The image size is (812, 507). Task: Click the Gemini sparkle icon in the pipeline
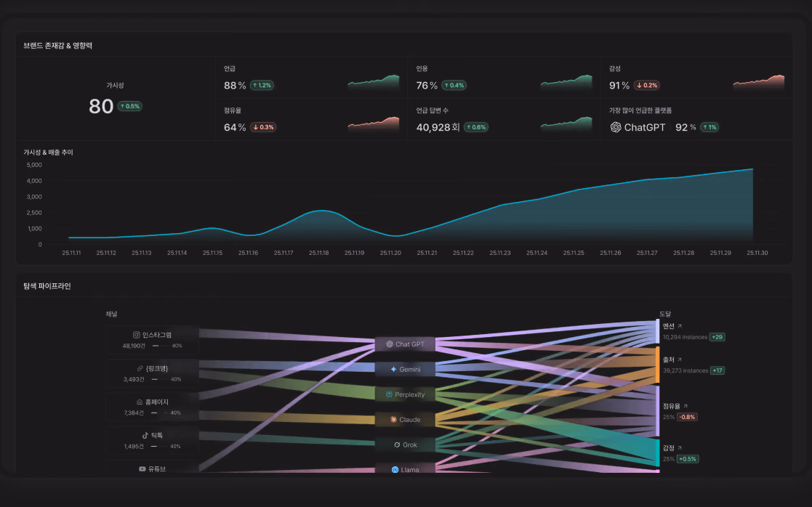[x=393, y=369]
